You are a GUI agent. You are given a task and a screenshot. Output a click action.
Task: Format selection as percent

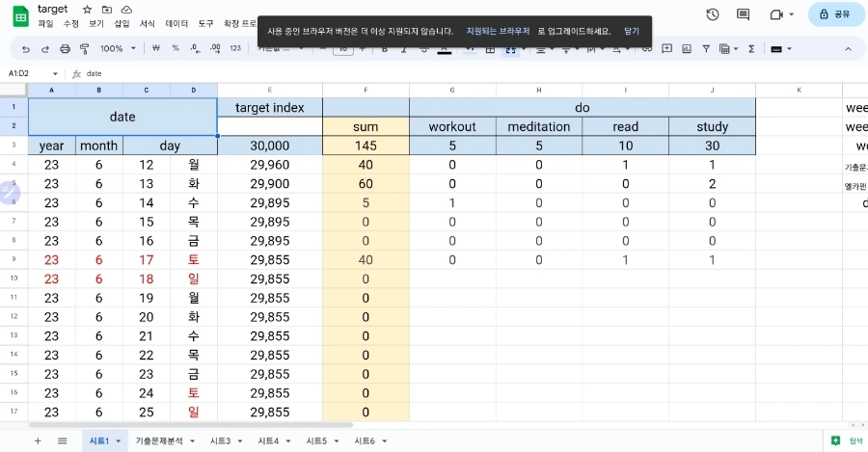(x=176, y=49)
